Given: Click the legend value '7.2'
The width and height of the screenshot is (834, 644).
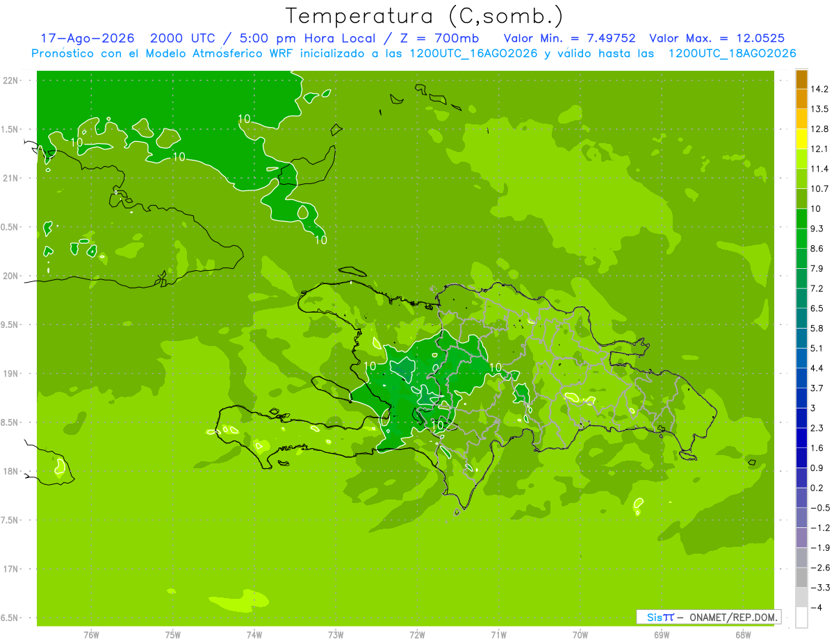Looking at the screenshot, I should point(817,288).
